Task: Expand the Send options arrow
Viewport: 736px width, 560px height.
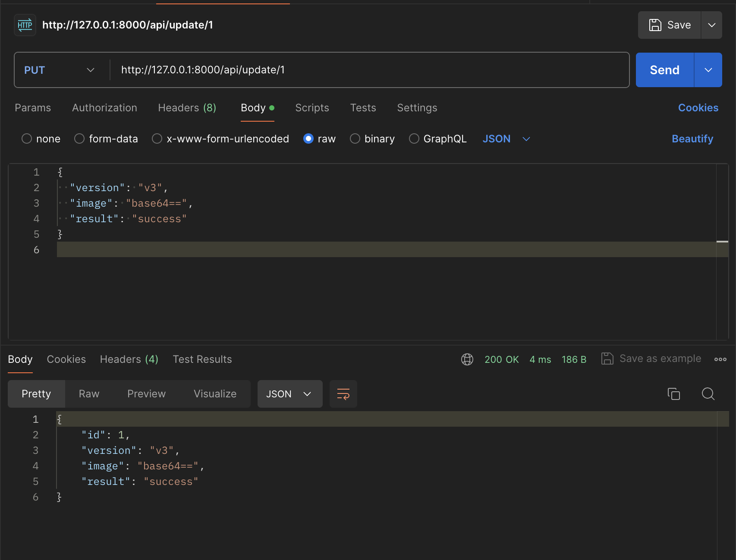Action: tap(708, 70)
